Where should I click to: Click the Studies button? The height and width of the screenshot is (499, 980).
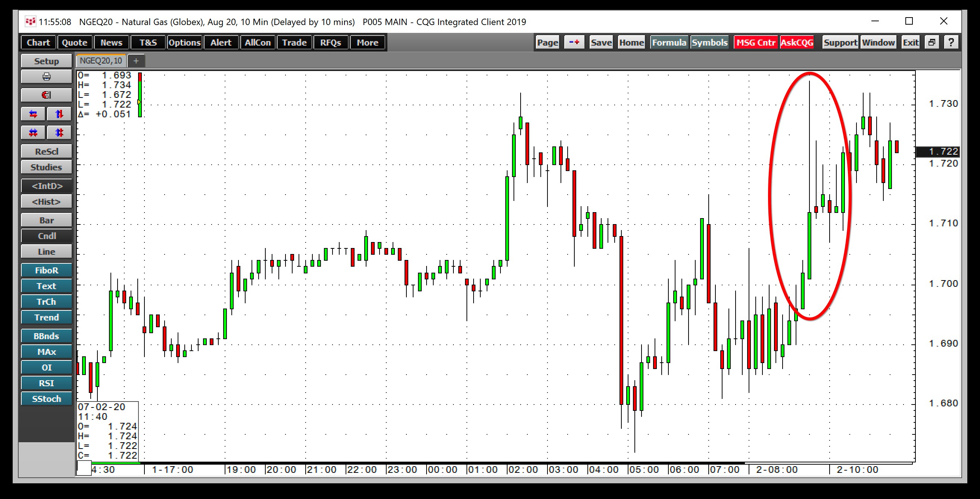46,167
